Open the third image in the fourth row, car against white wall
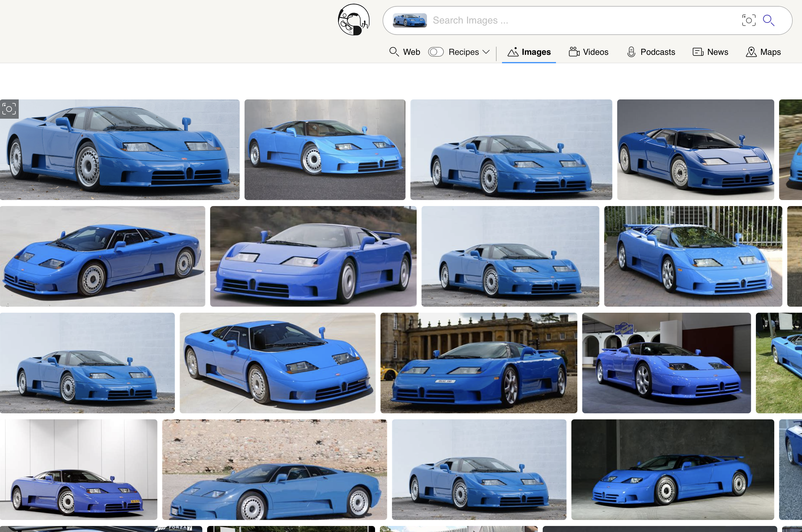 click(x=479, y=469)
